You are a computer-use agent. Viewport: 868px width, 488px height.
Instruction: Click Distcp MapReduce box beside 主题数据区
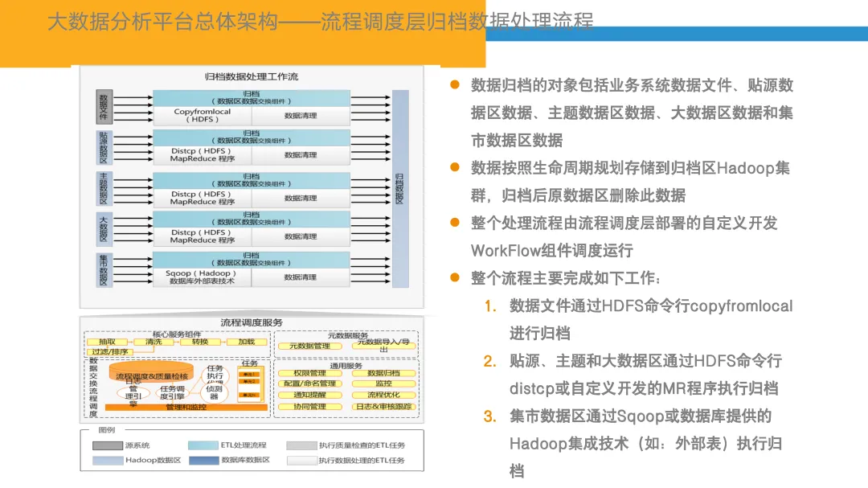(202, 198)
